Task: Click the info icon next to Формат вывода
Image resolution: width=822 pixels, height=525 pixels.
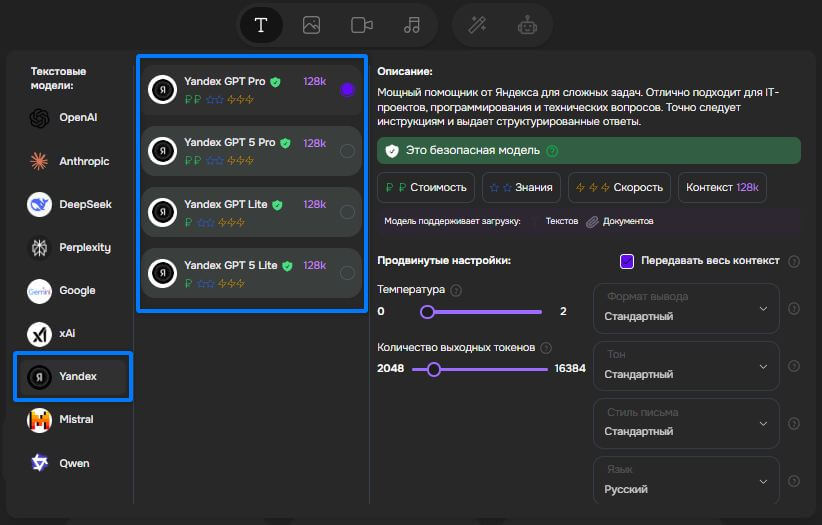Action: point(794,309)
